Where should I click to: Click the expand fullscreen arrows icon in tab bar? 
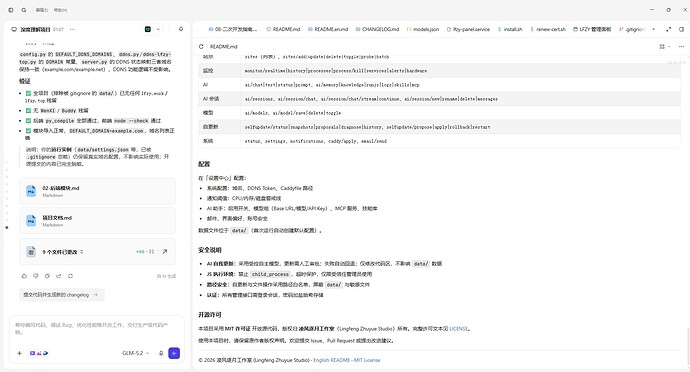click(x=668, y=29)
